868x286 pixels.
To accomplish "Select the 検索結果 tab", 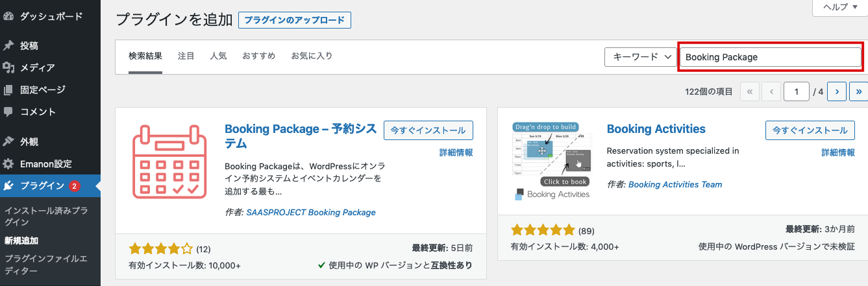I will pos(145,56).
